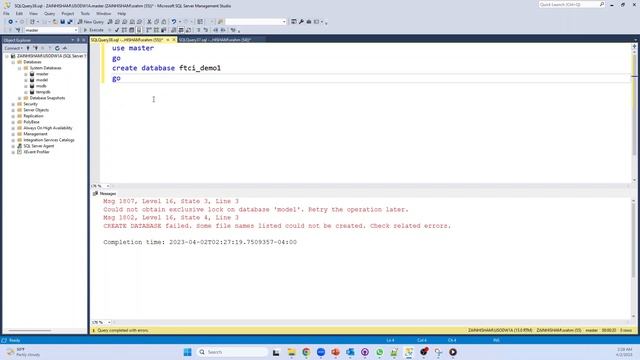640x360 pixels.
Task: Expand the model database node
Action: coord(26,80)
